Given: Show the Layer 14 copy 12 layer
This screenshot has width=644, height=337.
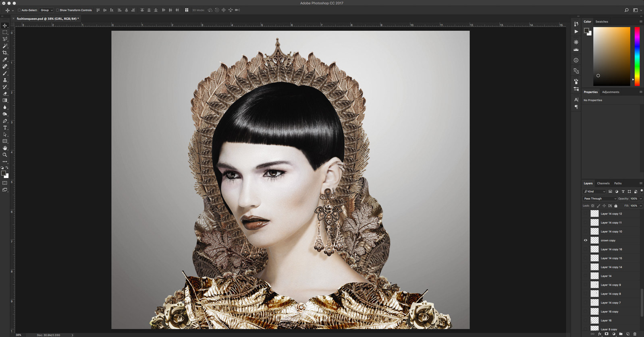Looking at the screenshot, I should [x=586, y=214].
